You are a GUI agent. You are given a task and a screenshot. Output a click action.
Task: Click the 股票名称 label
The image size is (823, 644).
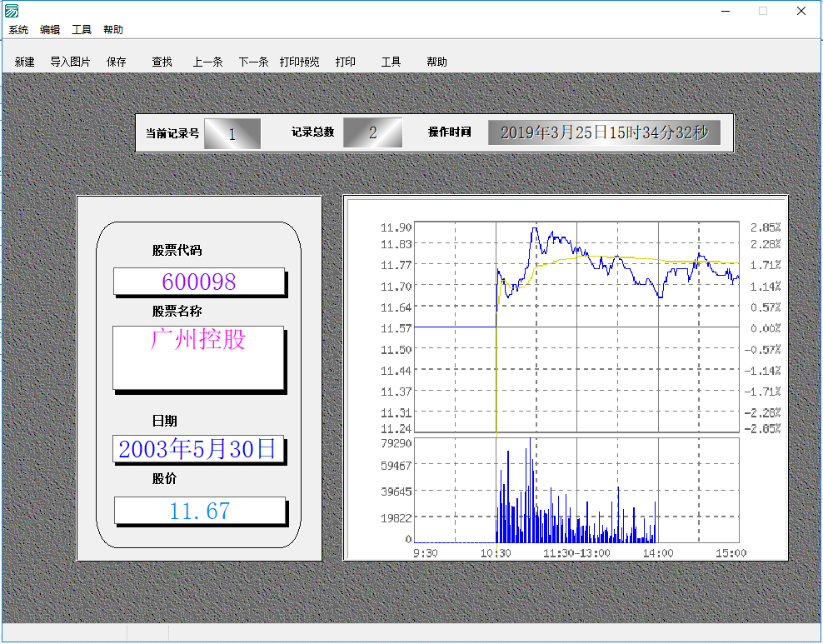tap(177, 312)
